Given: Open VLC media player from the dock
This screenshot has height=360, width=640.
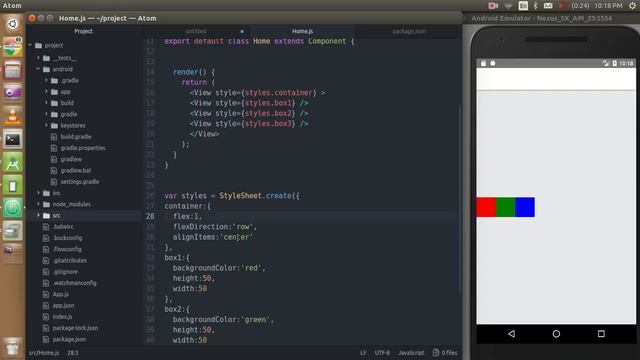Looking at the screenshot, I should pos(12,116).
